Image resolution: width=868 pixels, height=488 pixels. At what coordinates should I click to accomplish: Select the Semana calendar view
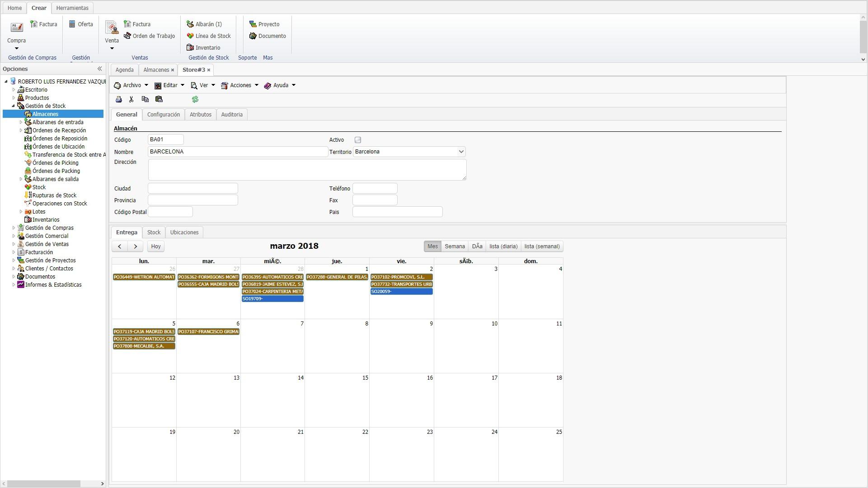(x=455, y=246)
